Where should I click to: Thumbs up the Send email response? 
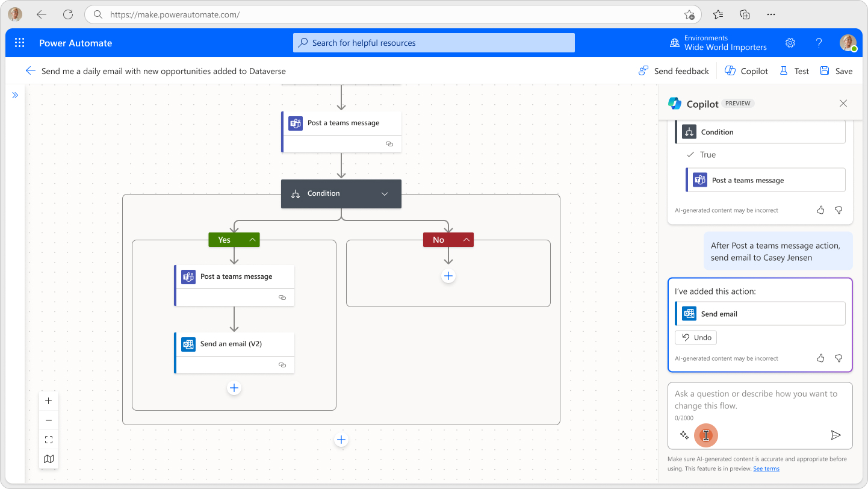[820, 358]
